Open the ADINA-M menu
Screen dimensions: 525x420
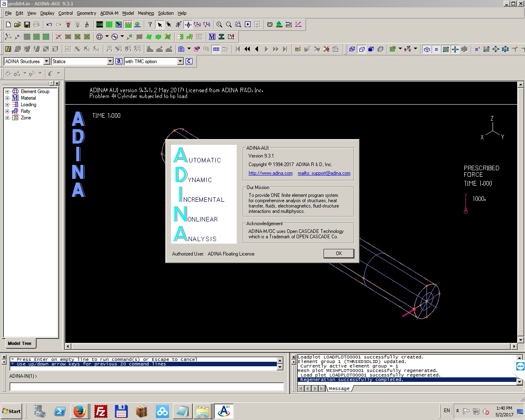coord(109,13)
